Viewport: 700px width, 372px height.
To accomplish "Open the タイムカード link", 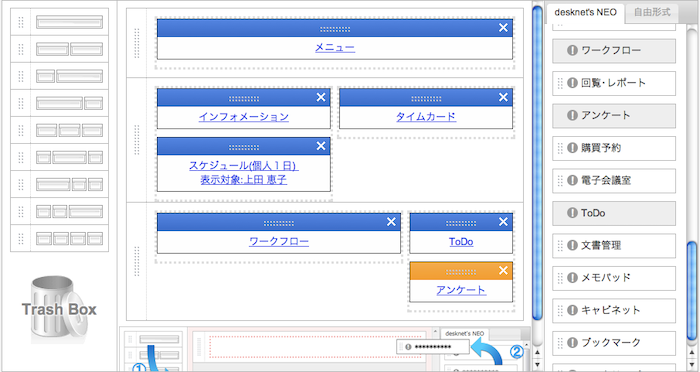I will (x=426, y=117).
